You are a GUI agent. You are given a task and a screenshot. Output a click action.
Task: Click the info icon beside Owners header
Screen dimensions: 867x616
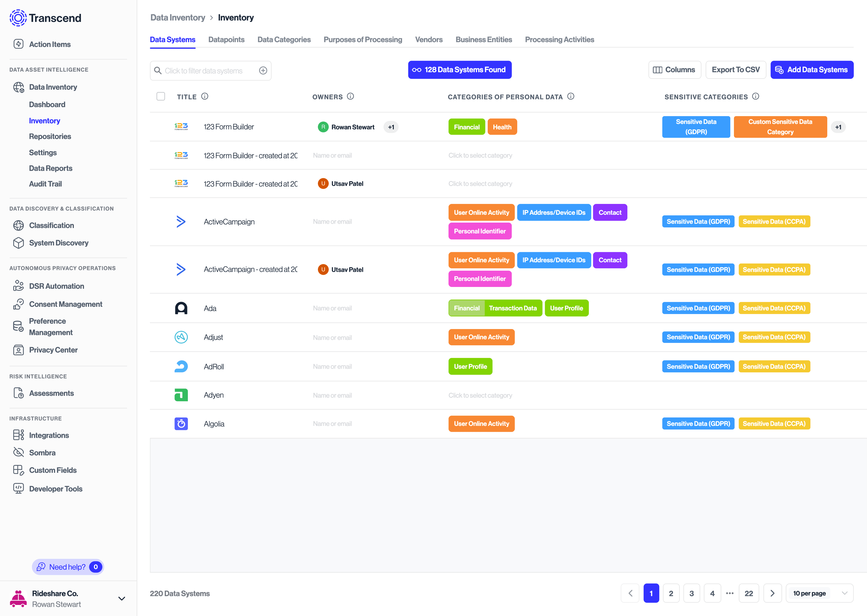tap(350, 96)
